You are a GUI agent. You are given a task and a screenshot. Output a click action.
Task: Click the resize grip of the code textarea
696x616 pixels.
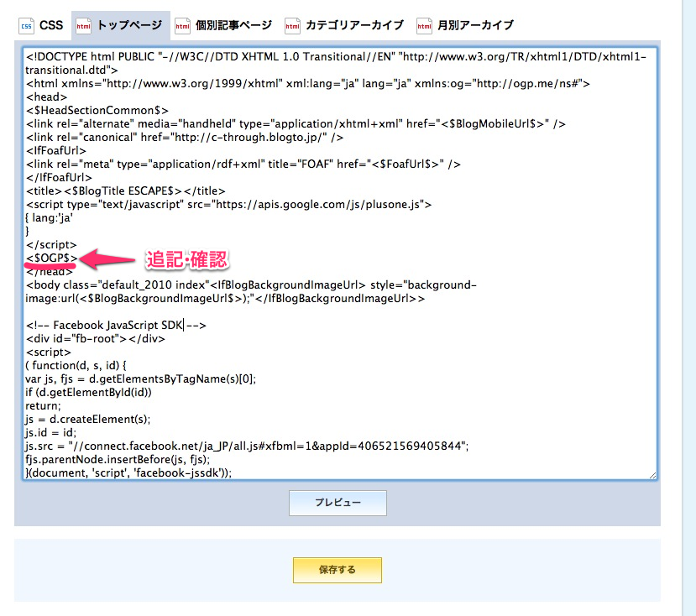point(652,475)
